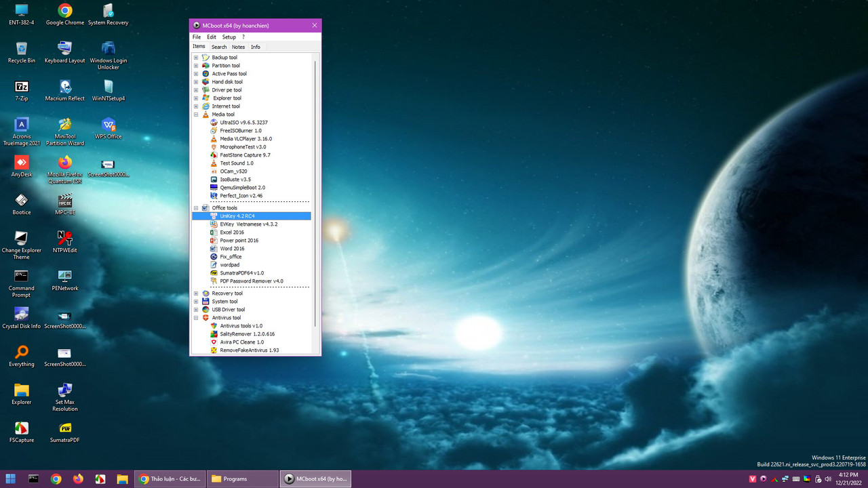Viewport: 868px width, 488px height.
Task: Switch to the Notes tab
Action: (238, 46)
